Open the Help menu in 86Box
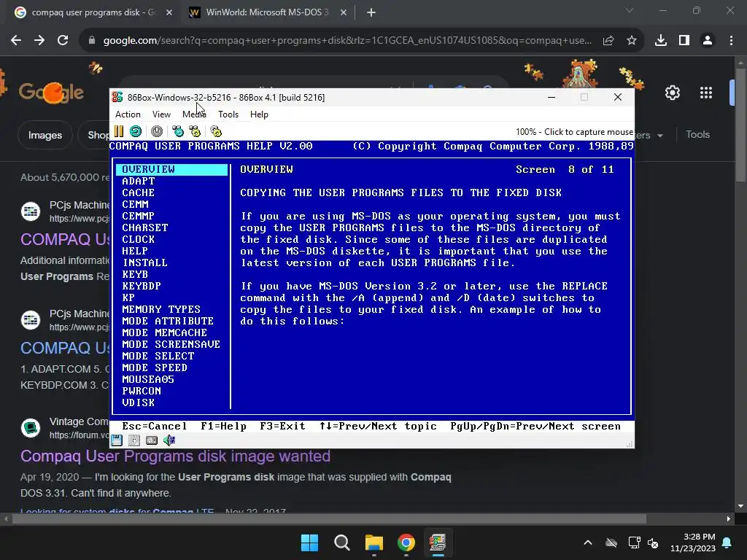Viewport: 747px width, 560px height. point(259,114)
